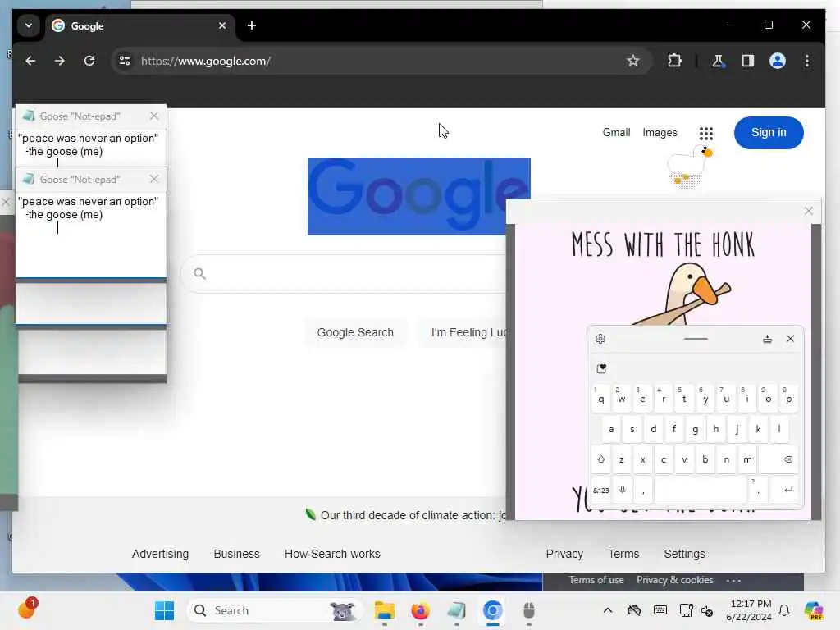Switch to &123 symbols layout
Screen dimensions: 840x630
click(601, 490)
